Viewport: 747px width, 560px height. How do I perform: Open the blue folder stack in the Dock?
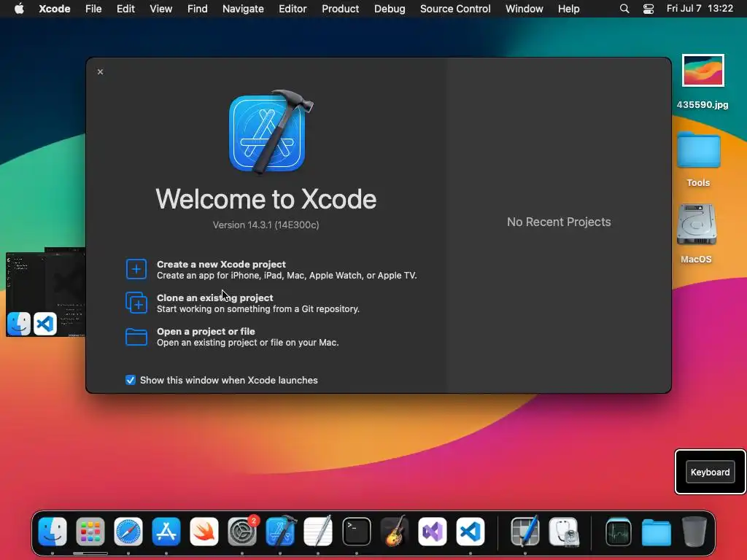[657, 532]
